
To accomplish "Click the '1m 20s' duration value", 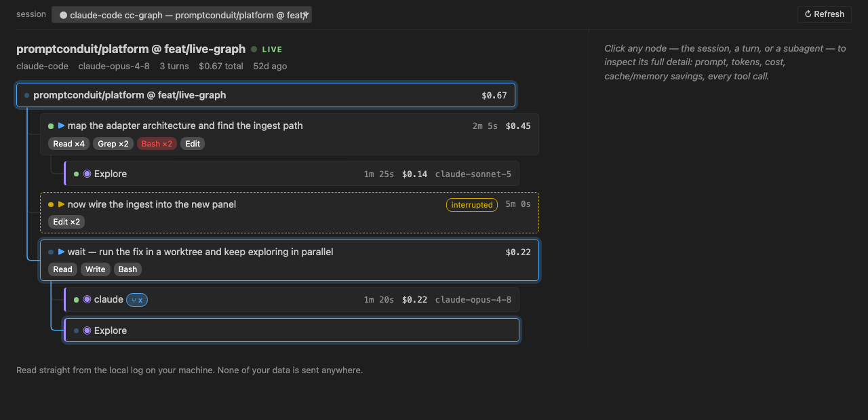I will pos(378,300).
